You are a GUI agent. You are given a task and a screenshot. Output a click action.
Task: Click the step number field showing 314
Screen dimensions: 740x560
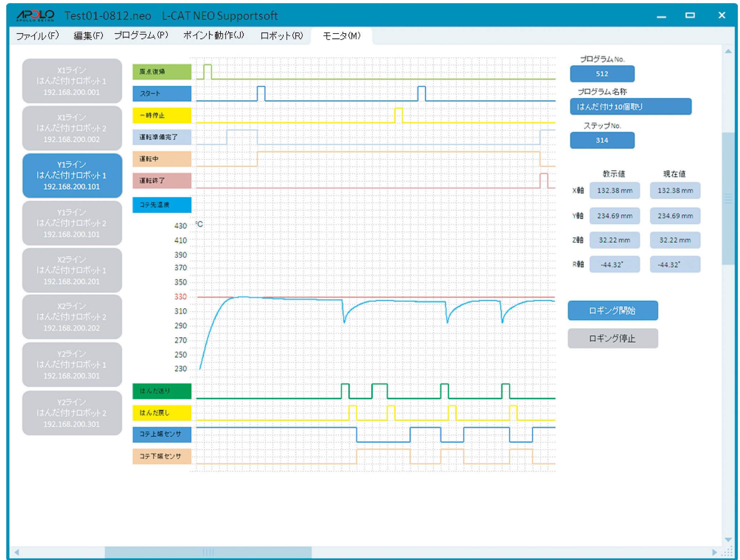(602, 140)
